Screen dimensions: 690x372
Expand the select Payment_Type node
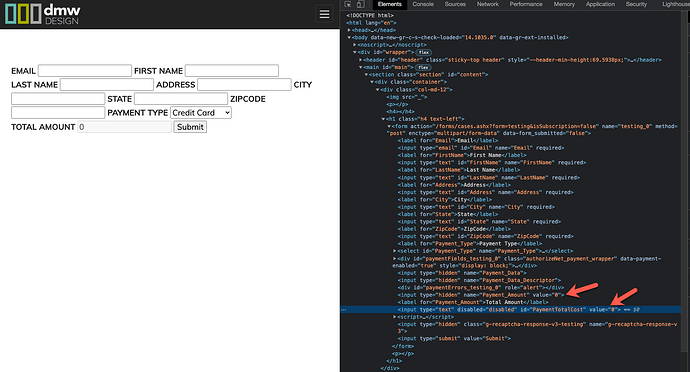click(x=395, y=251)
